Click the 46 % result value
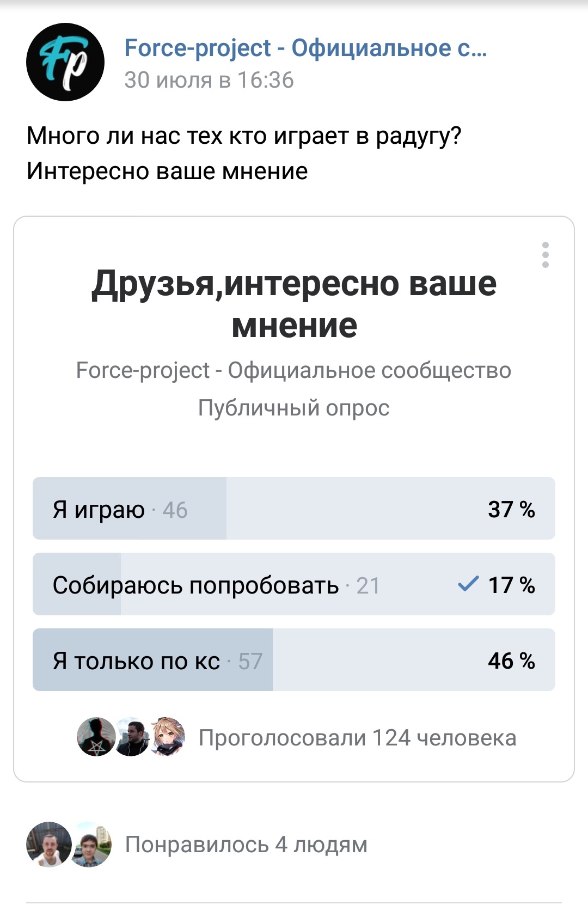This screenshot has height=905, width=588. click(x=511, y=661)
